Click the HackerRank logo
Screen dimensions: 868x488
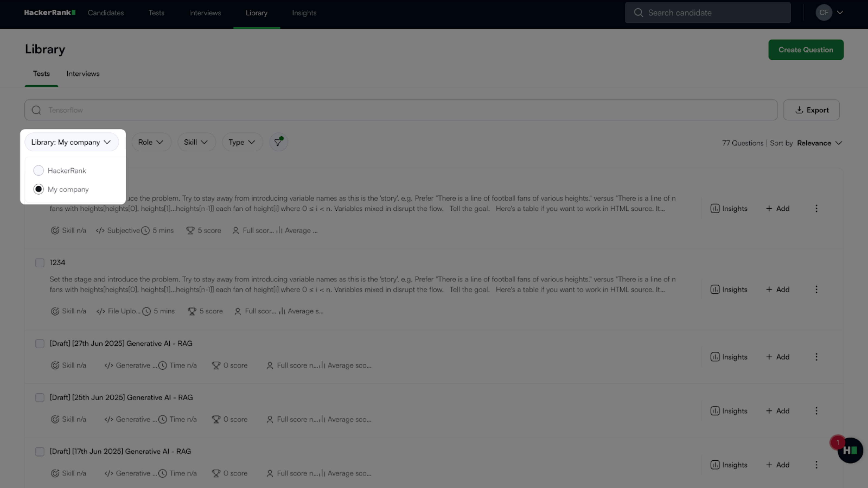[50, 13]
